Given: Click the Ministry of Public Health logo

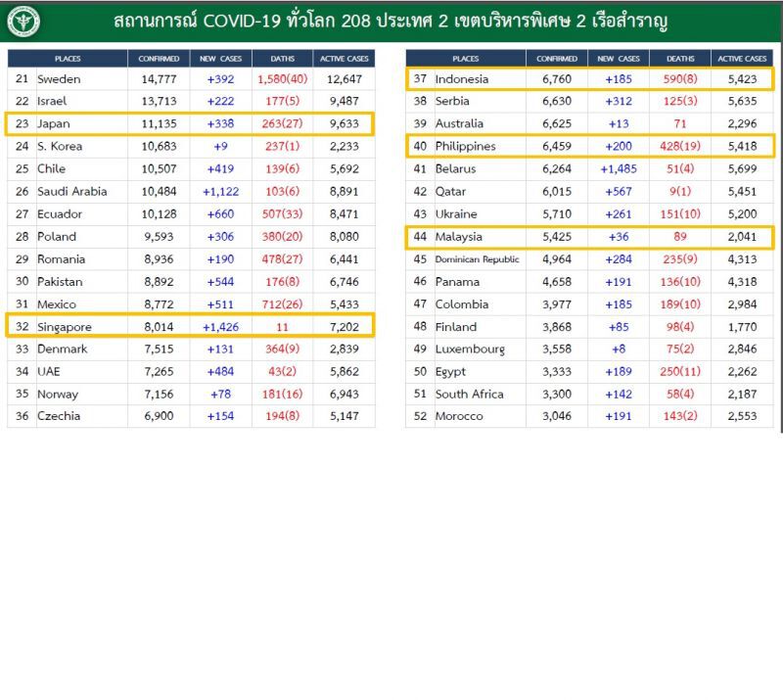Looking at the screenshot, I should (x=23, y=22).
